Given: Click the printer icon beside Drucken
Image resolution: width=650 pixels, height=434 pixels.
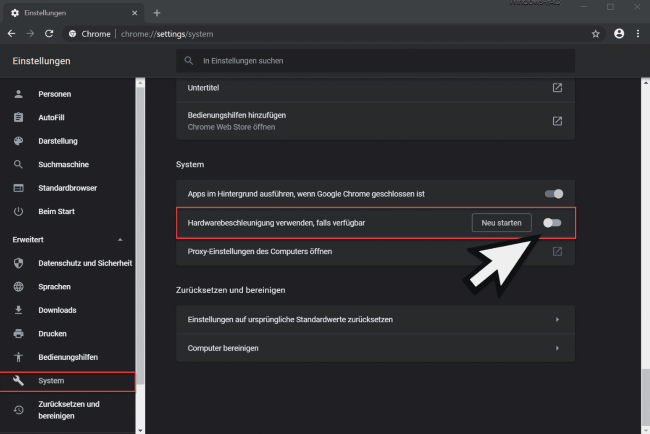Looking at the screenshot, I should pos(18,334).
